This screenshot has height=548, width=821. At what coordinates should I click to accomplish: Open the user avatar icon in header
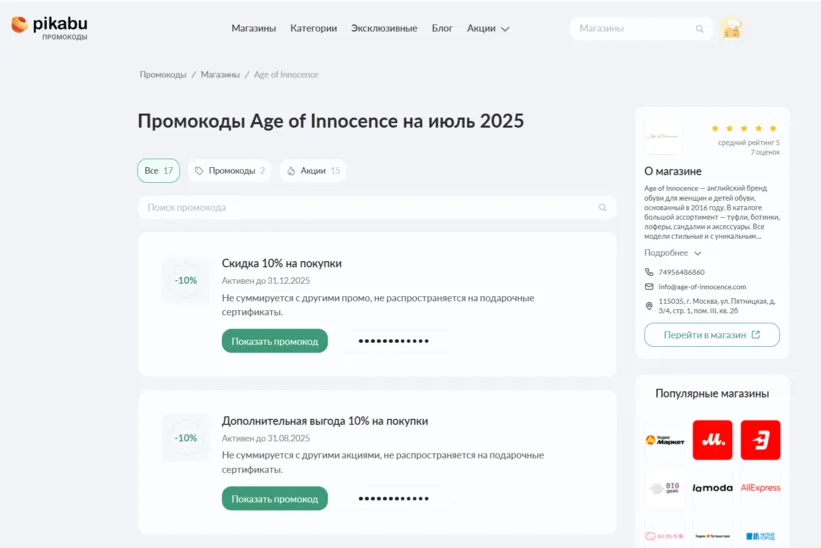pyautogui.click(x=732, y=29)
